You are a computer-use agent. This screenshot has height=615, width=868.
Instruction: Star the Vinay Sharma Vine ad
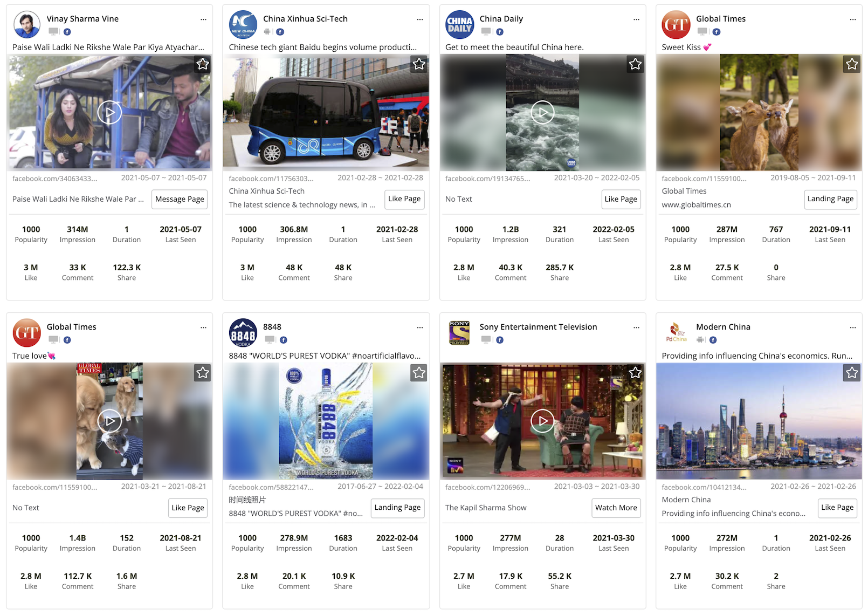coord(203,64)
